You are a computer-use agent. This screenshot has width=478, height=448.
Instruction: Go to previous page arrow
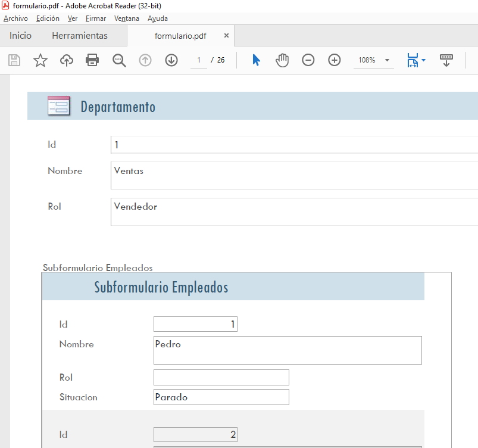(x=145, y=60)
